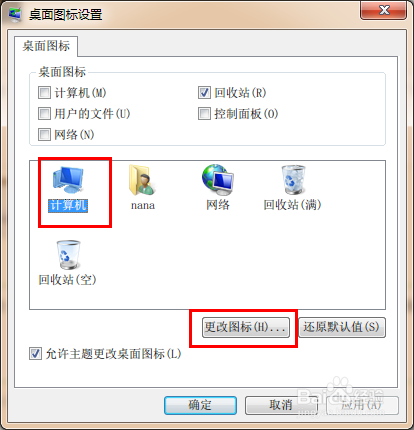Click the dialog title bar monitor icon

tap(15, 14)
